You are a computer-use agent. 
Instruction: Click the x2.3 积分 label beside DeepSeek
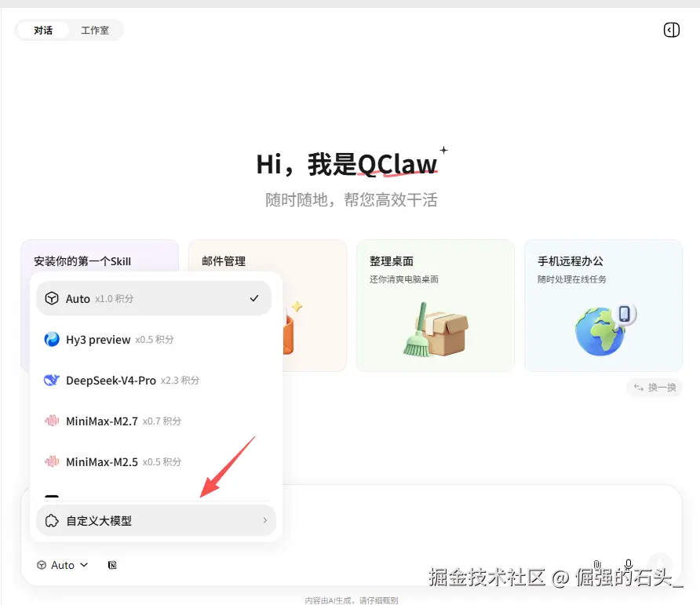tap(180, 381)
